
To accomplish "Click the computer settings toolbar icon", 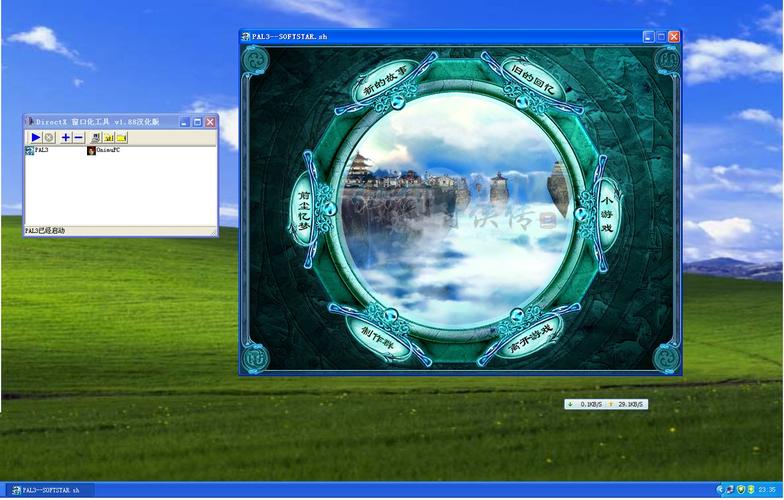I will tap(96, 137).
